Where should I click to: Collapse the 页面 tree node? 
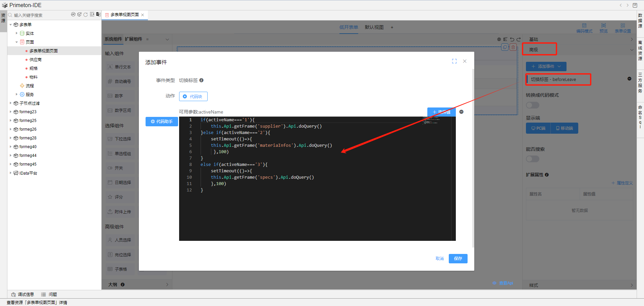(x=16, y=42)
